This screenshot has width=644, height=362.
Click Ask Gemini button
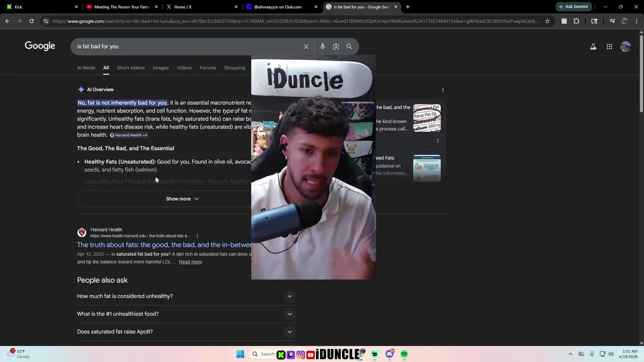[x=573, y=7]
